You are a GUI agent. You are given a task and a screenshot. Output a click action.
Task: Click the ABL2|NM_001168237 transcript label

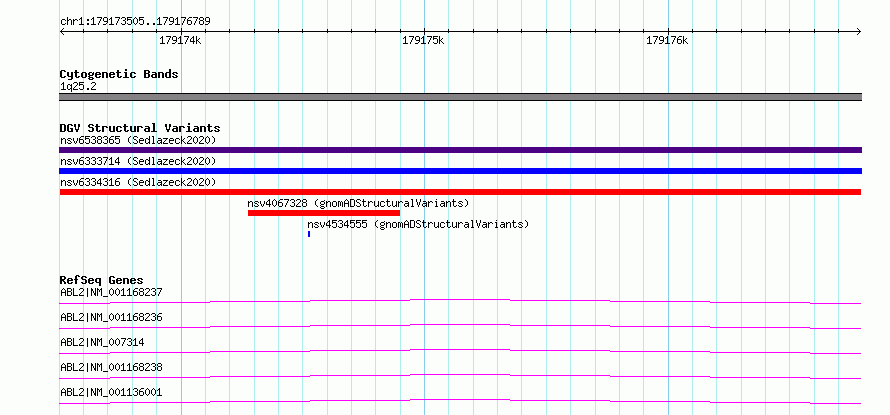coord(111,293)
